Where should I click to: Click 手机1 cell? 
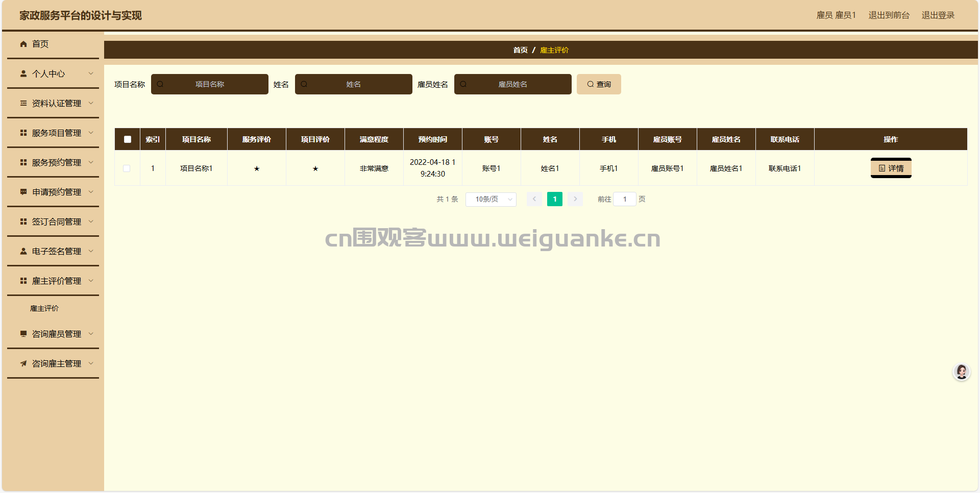coord(609,168)
